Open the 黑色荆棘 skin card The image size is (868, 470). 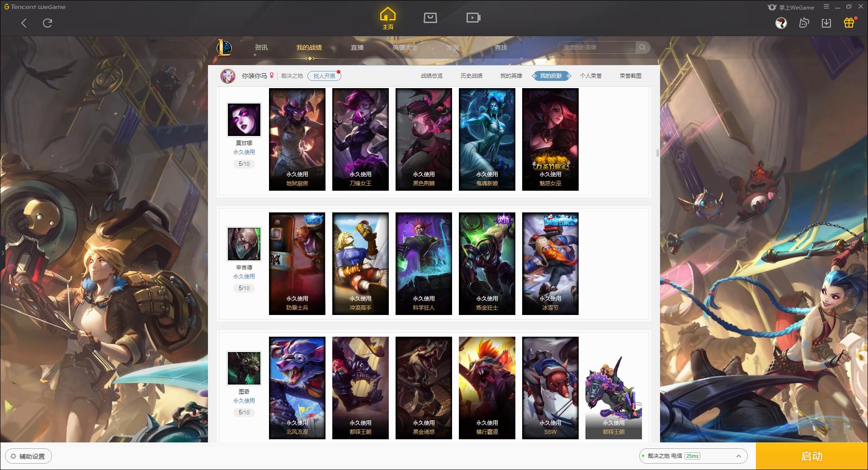424,139
